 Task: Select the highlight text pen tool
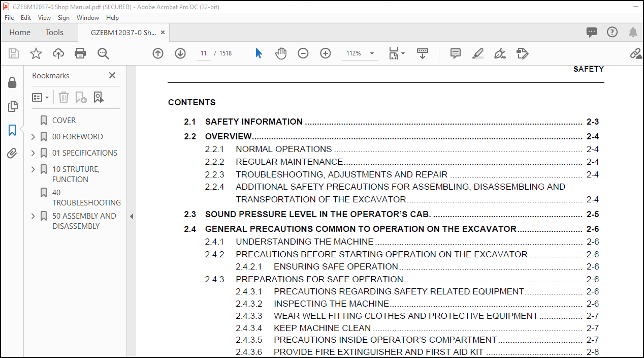click(x=478, y=53)
